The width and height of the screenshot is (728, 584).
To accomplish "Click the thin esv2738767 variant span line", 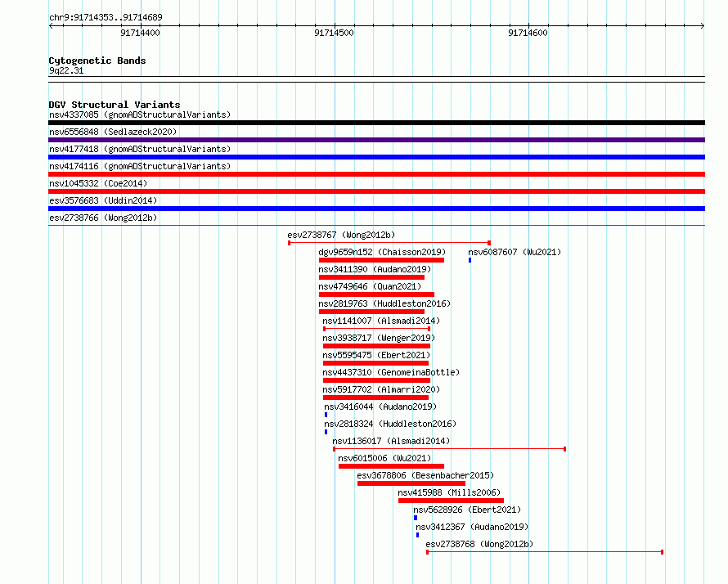I will point(389,243).
